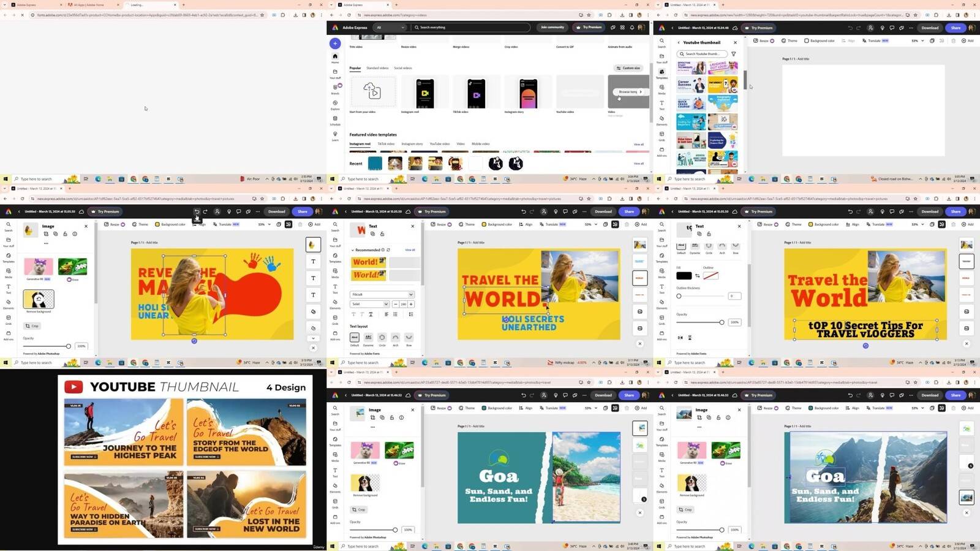
Task: Click Crop in the teal Goa editor Image panel
Action: (359, 510)
